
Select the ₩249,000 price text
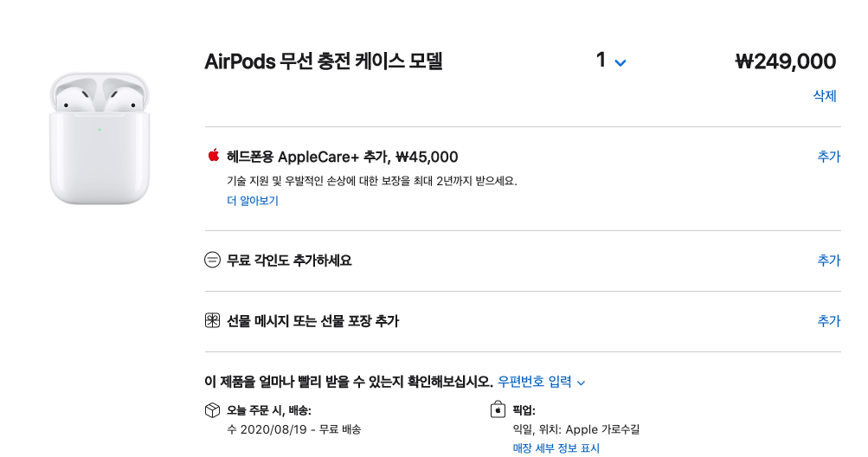tap(786, 61)
